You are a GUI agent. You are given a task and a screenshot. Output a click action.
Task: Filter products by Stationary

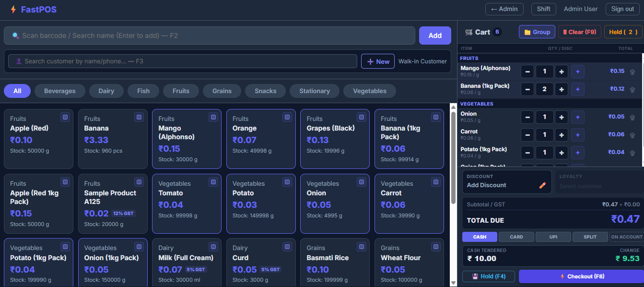pos(315,91)
